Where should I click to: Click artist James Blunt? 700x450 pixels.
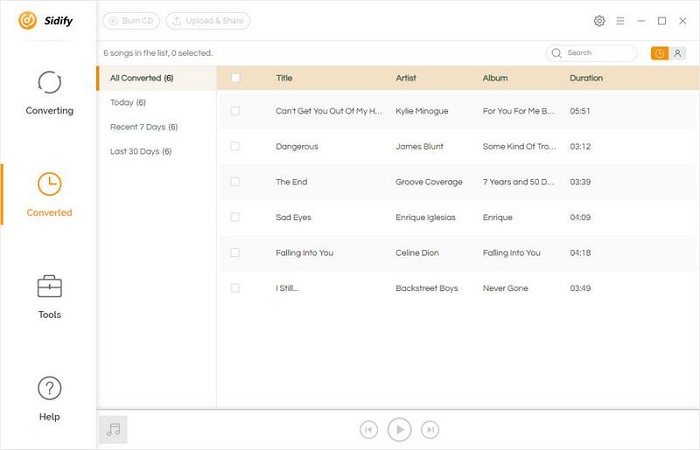(419, 146)
